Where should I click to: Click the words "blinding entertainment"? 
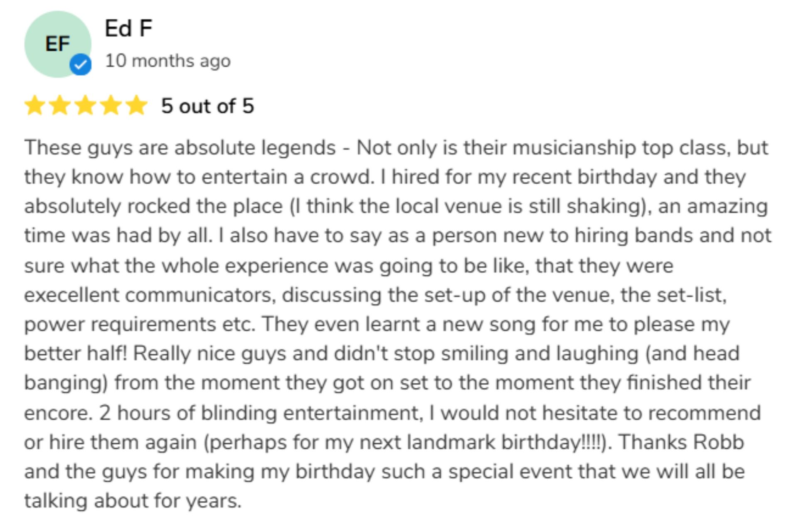click(x=312, y=413)
